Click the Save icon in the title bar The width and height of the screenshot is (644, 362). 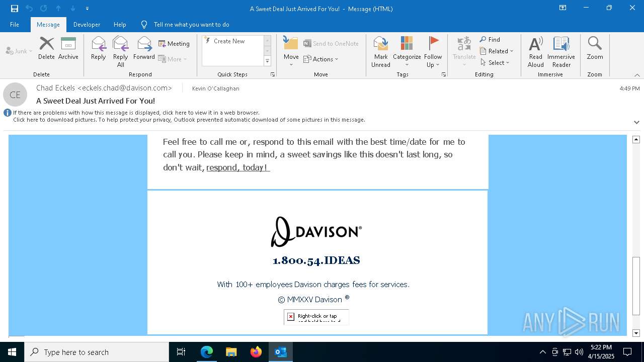(14, 9)
